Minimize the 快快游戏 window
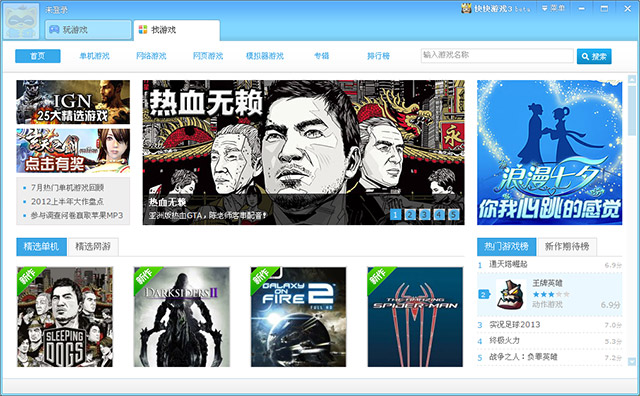This screenshot has width=640, height=396. (582, 8)
